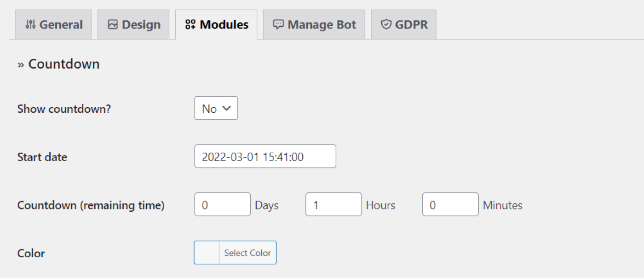The image size is (644, 278).
Task: Click the color preview swatch
Action: coord(207,253)
